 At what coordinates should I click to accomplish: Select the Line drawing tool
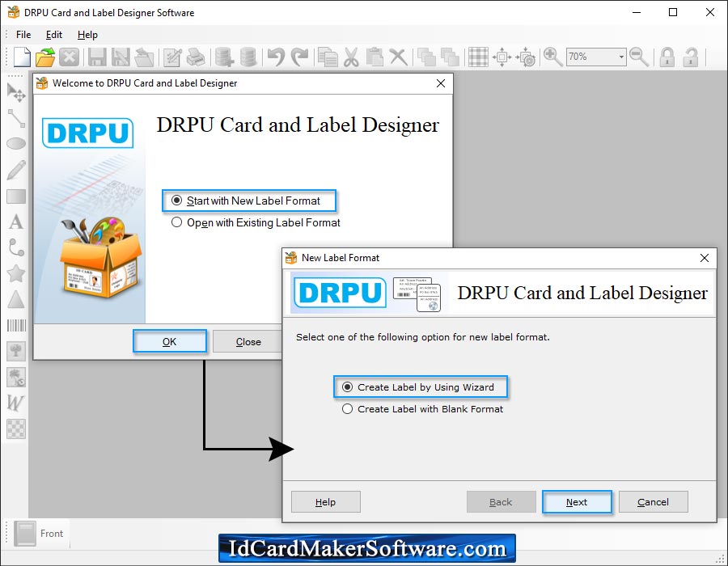[x=16, y=118]
